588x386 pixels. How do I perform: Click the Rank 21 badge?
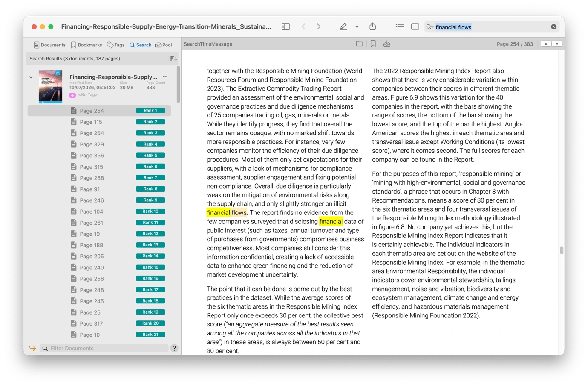click(x=150, y=335)
